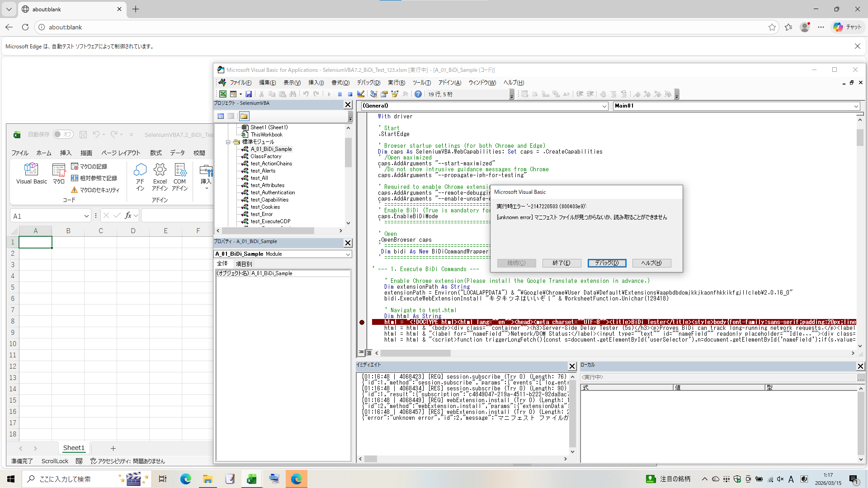The width and height of the screenshot is (868, 488).
Task: Add page to favorites star icon
Action: (x=772, y=27)
